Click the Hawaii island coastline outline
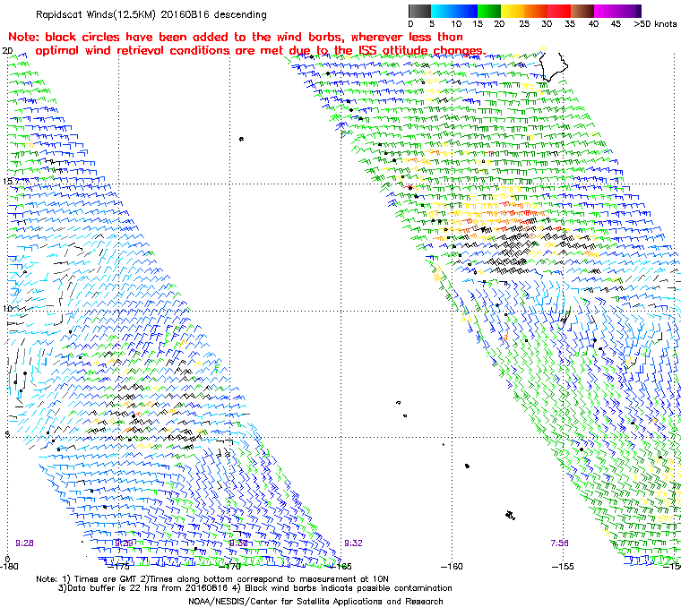The image size is (681, 616). (552, 66)
